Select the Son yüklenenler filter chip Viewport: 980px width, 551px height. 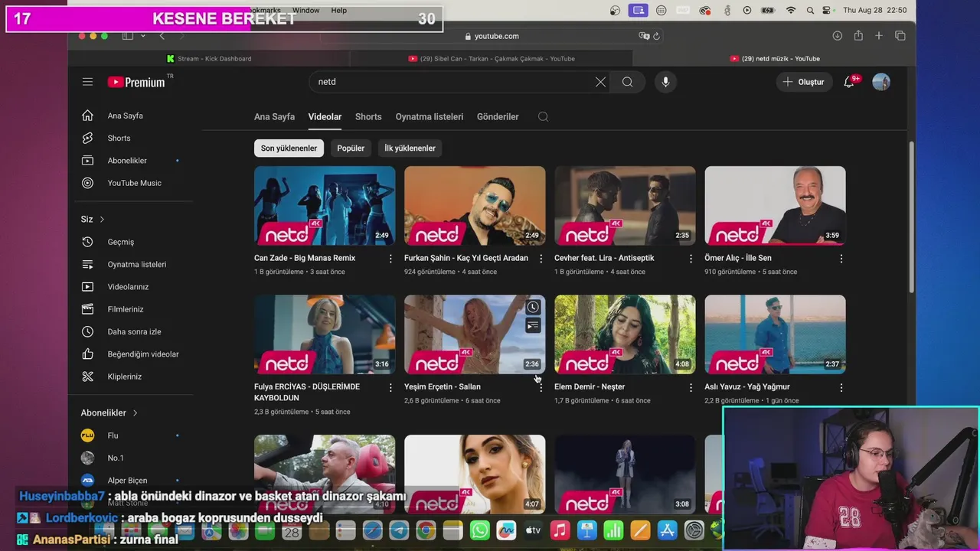pyautogui.click(x=289, y=148)
